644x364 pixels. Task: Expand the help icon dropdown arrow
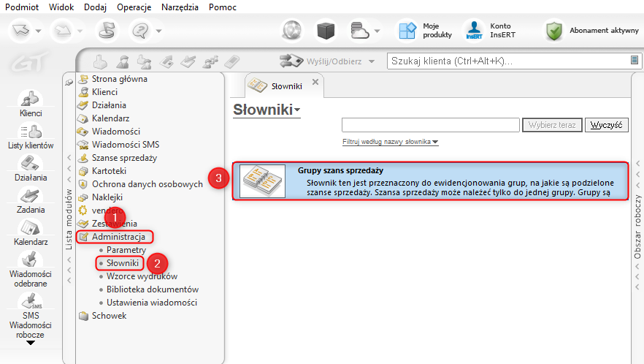point(158,31)
